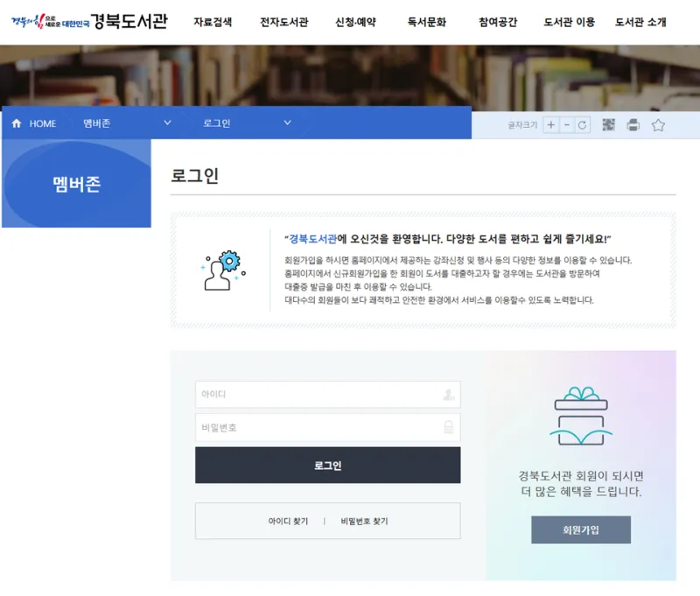700x596 pixels.
Task: Decrease font size with minus button
Action: 566,125
